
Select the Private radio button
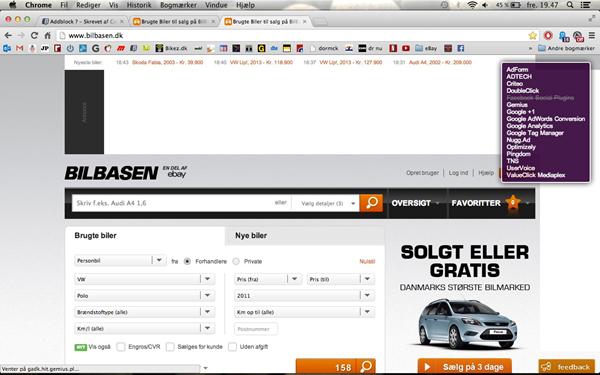(x=236, y=261)
